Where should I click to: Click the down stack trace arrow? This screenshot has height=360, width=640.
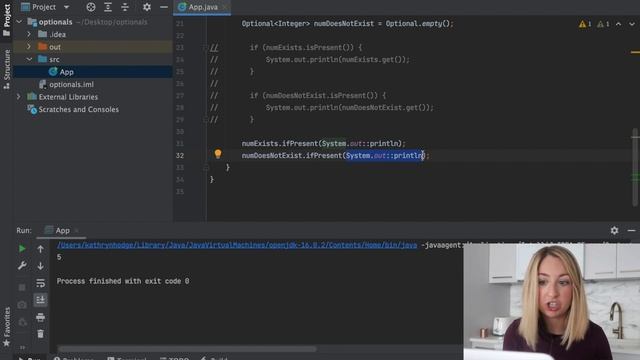point(40,266)
